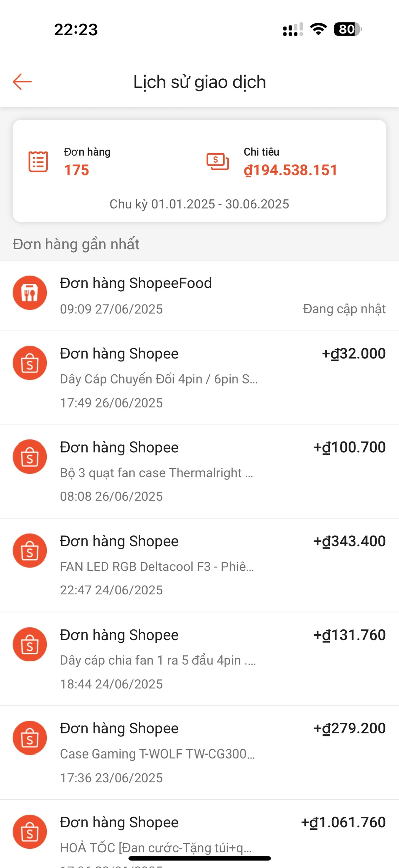Click the money icon beside Chi tiêu
Screen dimensions: 399x868
217,161
